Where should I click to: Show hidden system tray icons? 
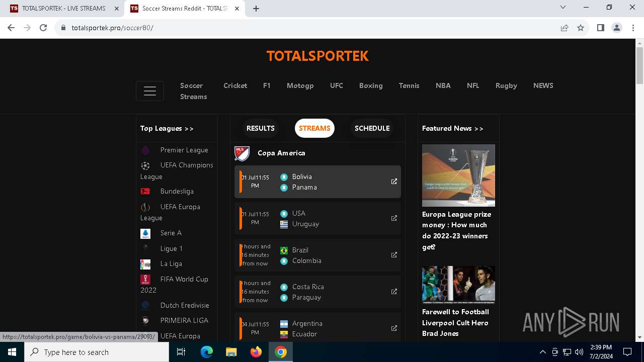(542, 352)
